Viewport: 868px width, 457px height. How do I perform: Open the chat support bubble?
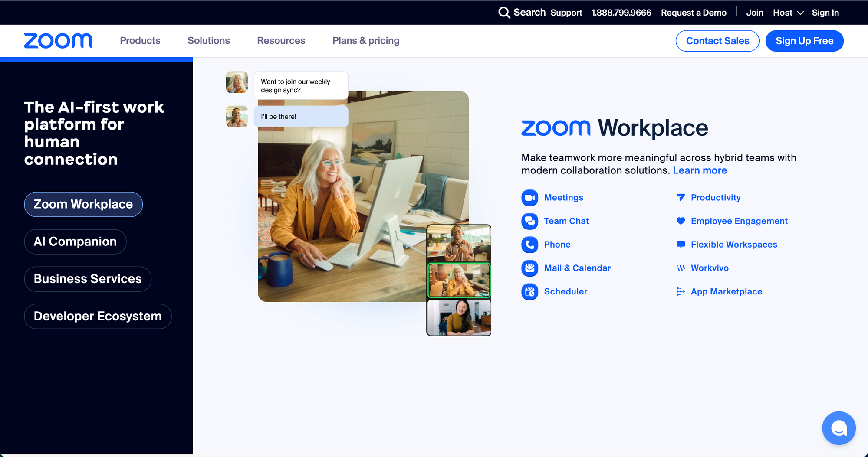coord(838,428)
